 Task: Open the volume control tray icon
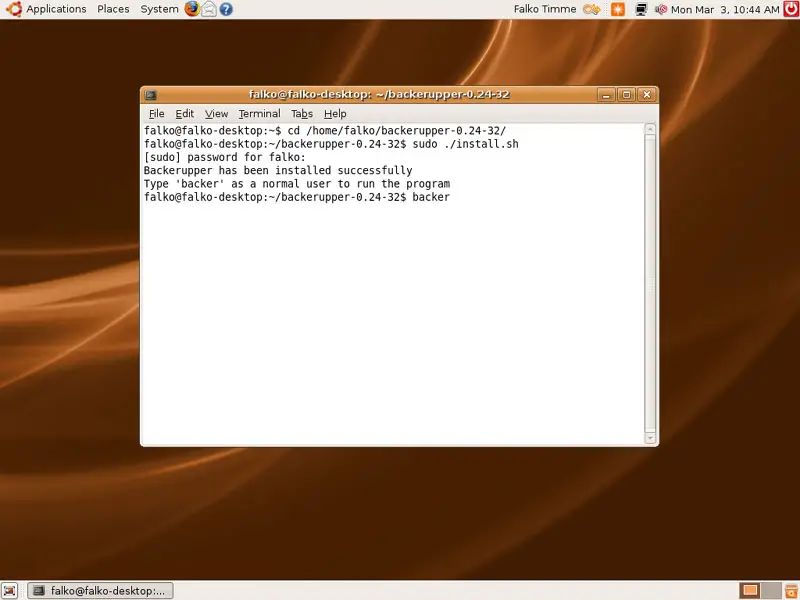pos(661,9)
